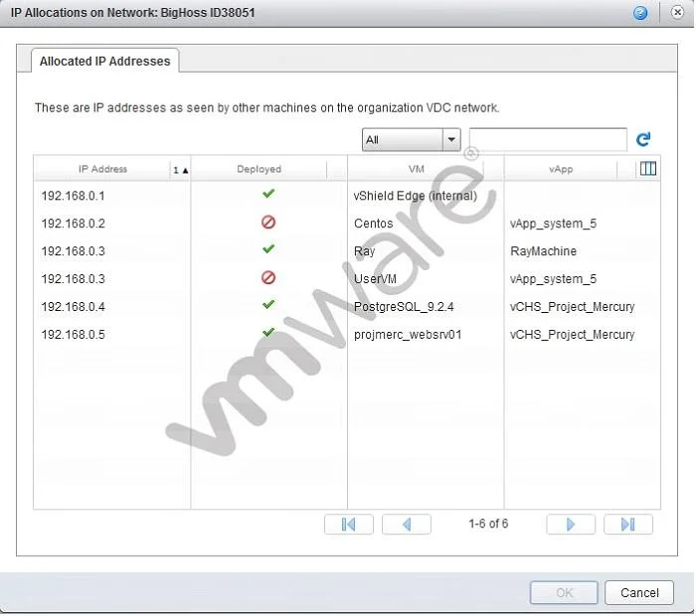Close the IP Allocations dialog

coord(677,12)
